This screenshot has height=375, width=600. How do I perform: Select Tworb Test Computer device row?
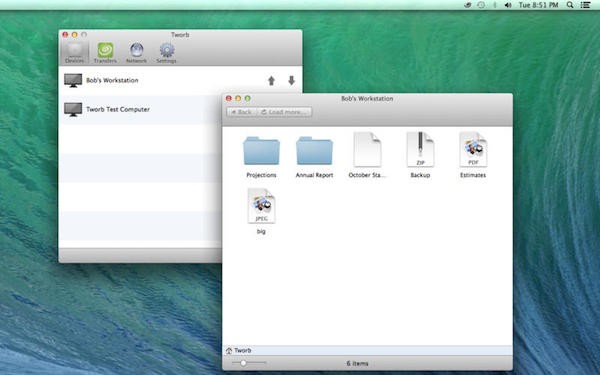click(140, 109)
